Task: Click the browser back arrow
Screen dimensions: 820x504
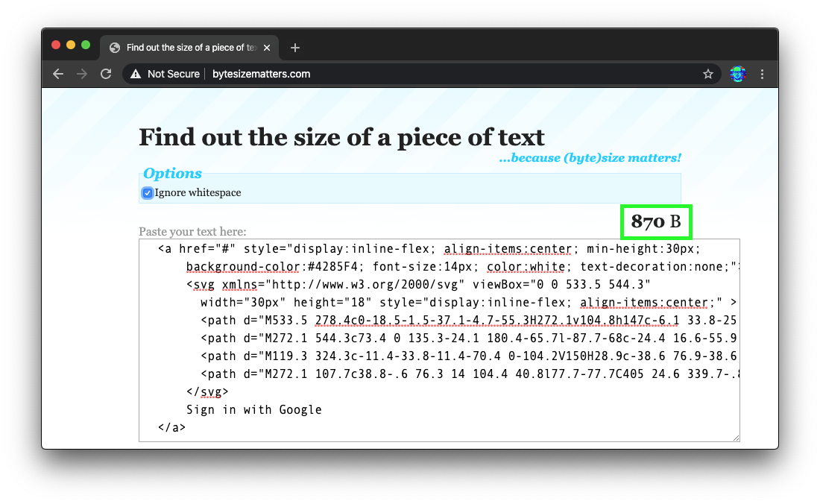Action: click(58, 74)
